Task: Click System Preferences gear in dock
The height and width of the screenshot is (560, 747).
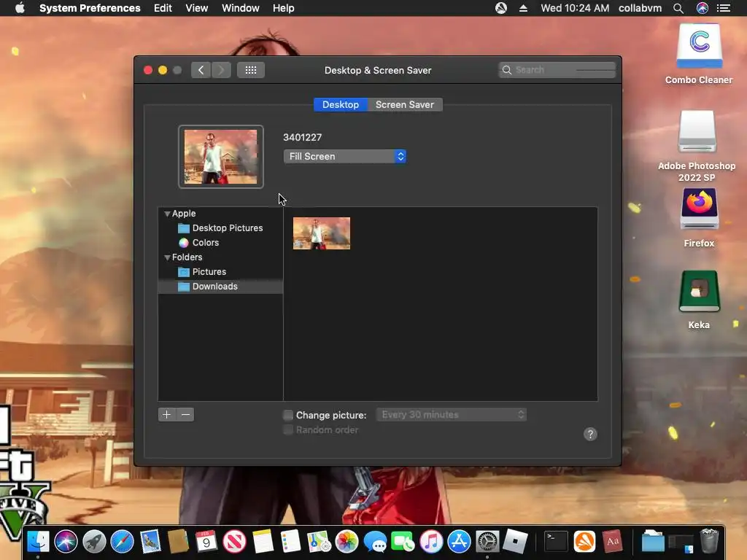Action: pos(487,542)
